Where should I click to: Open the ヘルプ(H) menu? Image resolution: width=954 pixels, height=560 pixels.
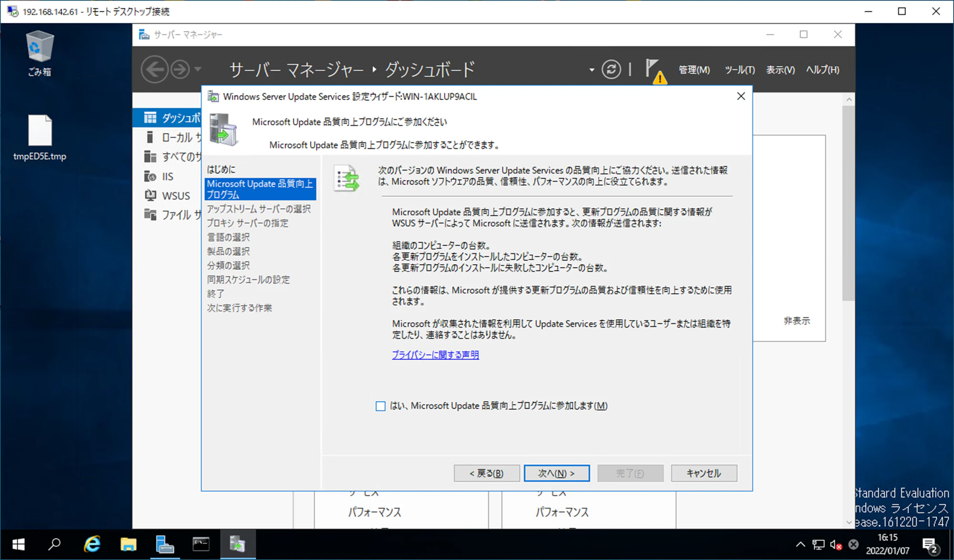[x=822, y=70]
